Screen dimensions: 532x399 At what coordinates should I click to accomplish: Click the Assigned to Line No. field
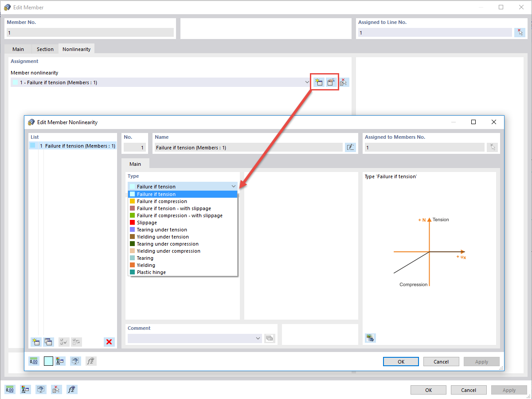click(x=435, y=32)
